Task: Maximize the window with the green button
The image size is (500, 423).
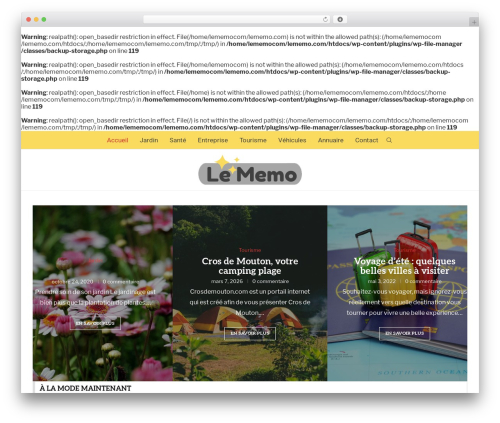Action: [x=44, y=20]
